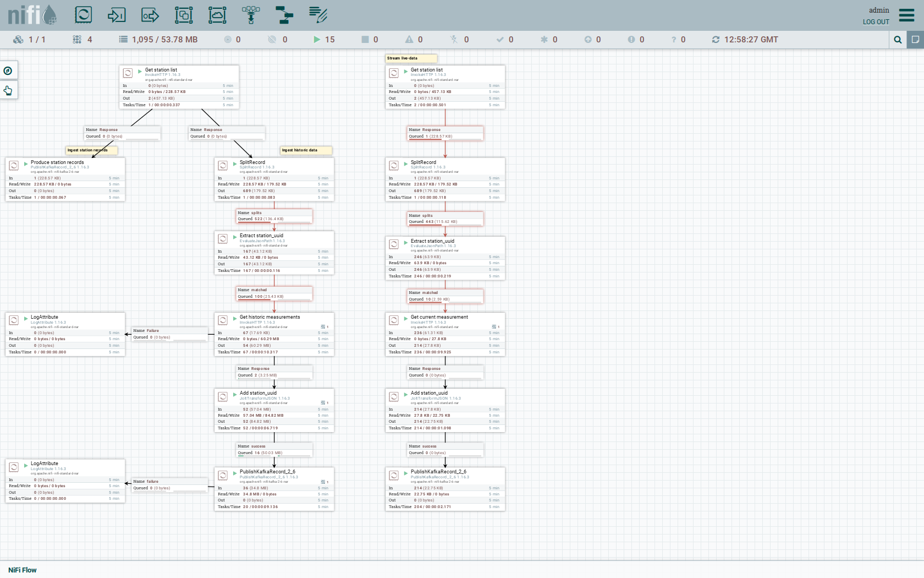Select the Label toolbar icon
The width and height of the screenshot is (924, 578).
click(318, 15)
